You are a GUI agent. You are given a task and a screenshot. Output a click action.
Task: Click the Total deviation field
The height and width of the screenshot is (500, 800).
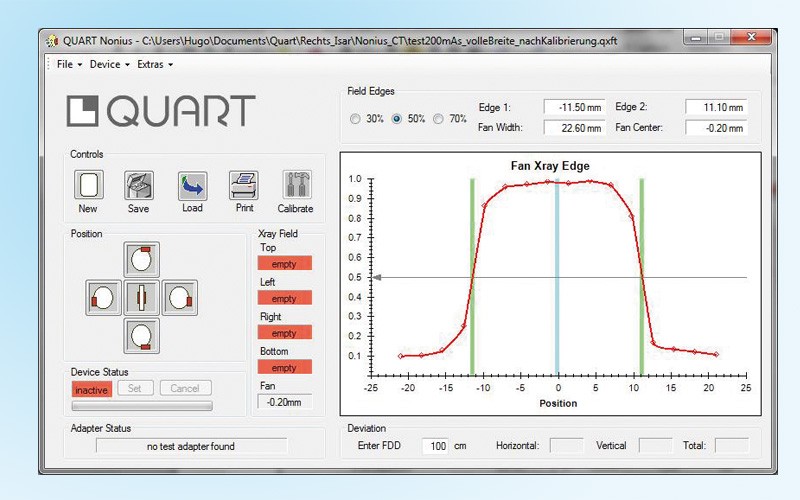coord(732,445)
